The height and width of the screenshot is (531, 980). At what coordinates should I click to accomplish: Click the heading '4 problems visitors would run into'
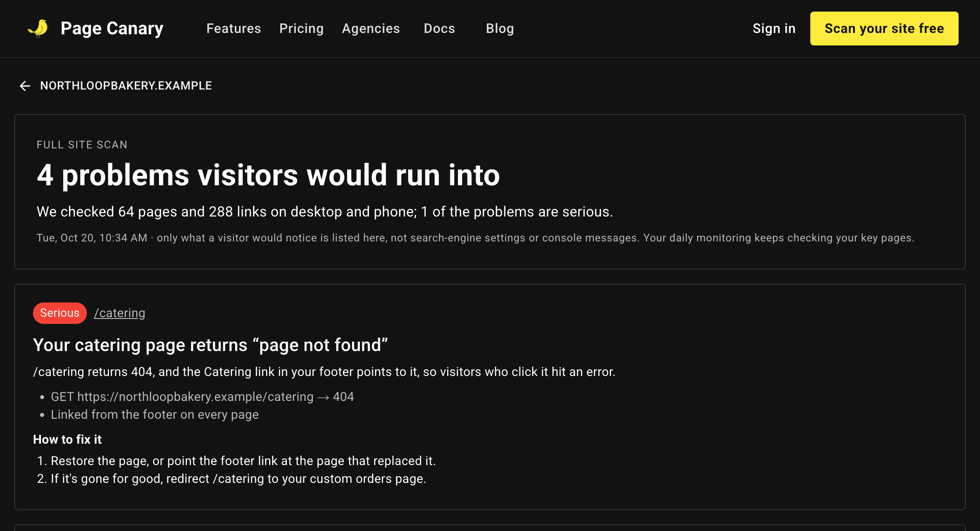(x=268, y=175)
